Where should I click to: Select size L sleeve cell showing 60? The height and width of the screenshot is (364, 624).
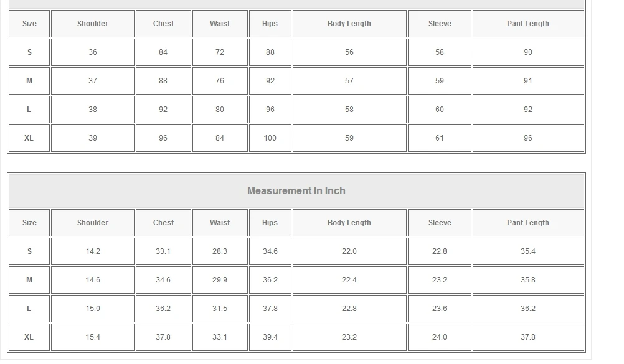point(440,110)
